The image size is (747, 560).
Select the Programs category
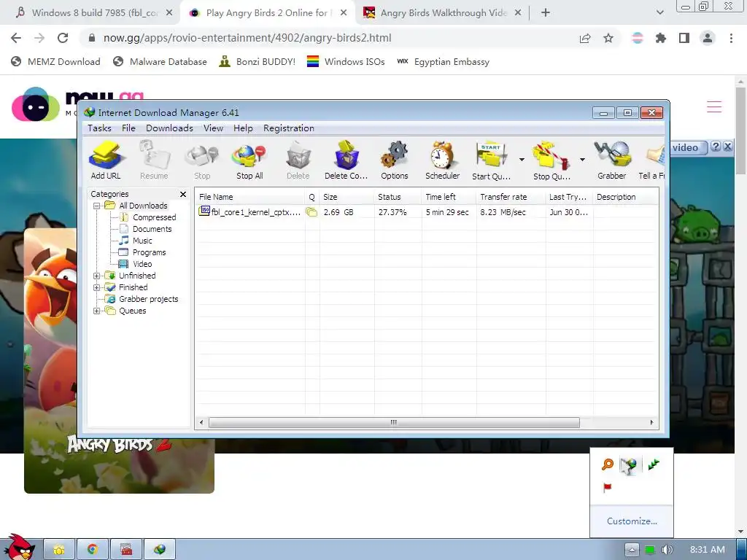pyautogui.click(x=149, y=252)
